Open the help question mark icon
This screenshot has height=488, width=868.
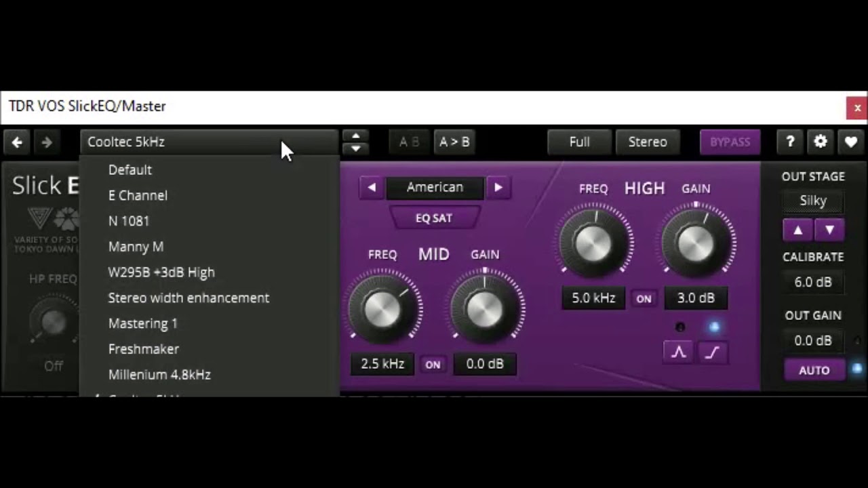790,142
